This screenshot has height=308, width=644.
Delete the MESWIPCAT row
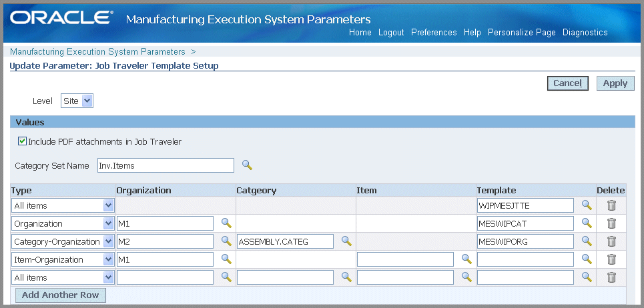(611, 223)
